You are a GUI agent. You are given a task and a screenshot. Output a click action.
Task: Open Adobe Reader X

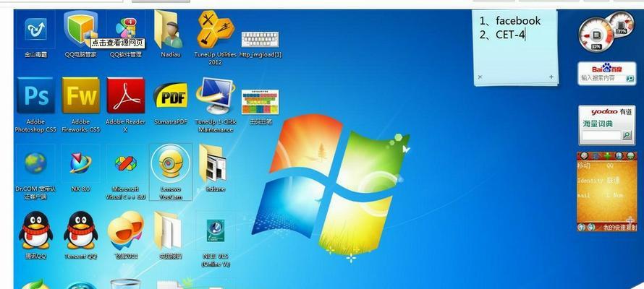(x=126, y=95)
